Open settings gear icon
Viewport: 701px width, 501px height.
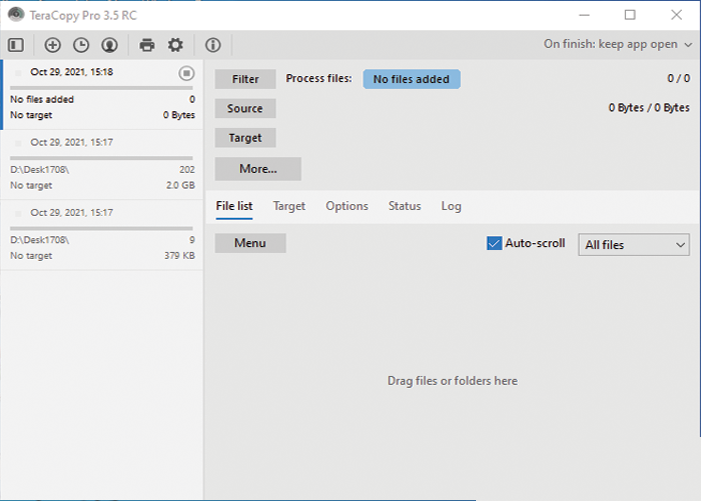pyautogui.click(x=175, y=45)
